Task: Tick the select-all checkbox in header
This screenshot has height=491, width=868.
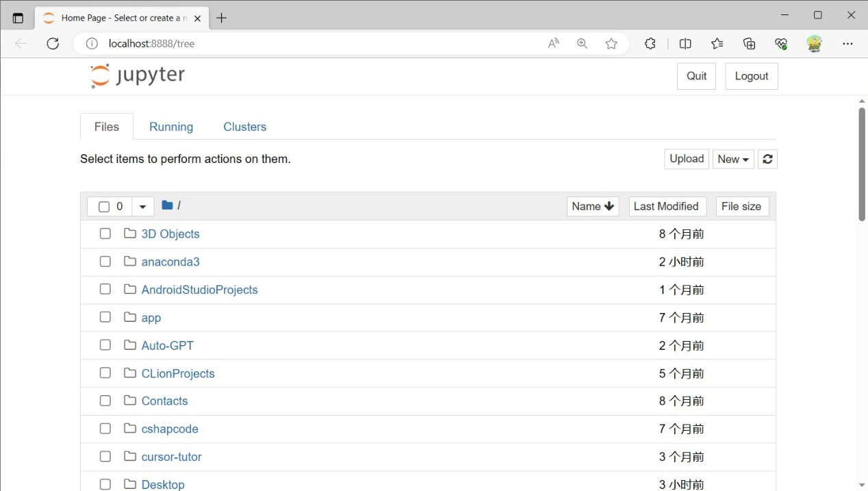Action: (104, 206)
